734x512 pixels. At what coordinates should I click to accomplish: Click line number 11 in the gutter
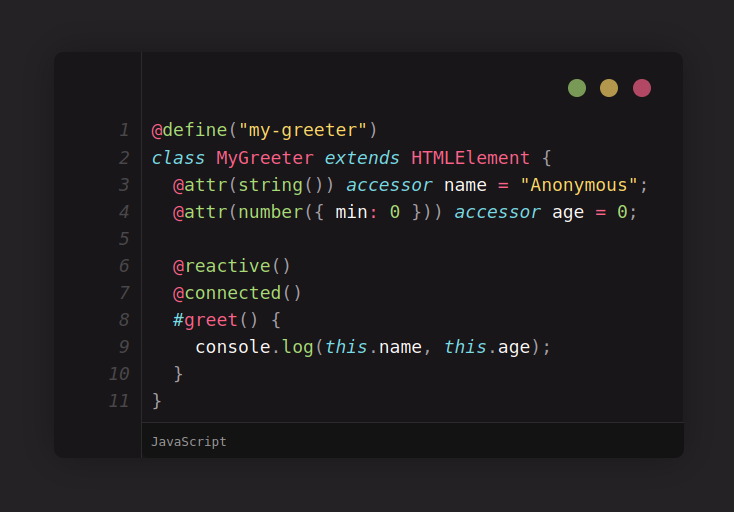tap(120, 401)
